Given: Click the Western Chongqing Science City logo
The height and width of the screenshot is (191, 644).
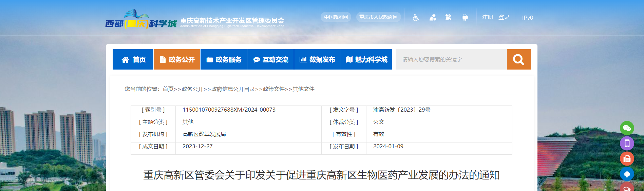Looking at the screenshot, I should pyautogui.click(x=141, y=20).
